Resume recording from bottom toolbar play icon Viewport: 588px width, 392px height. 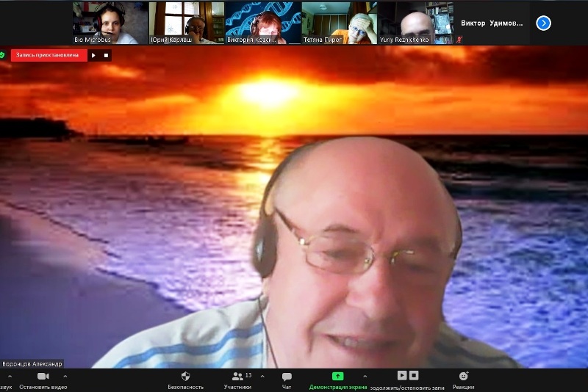402,375
